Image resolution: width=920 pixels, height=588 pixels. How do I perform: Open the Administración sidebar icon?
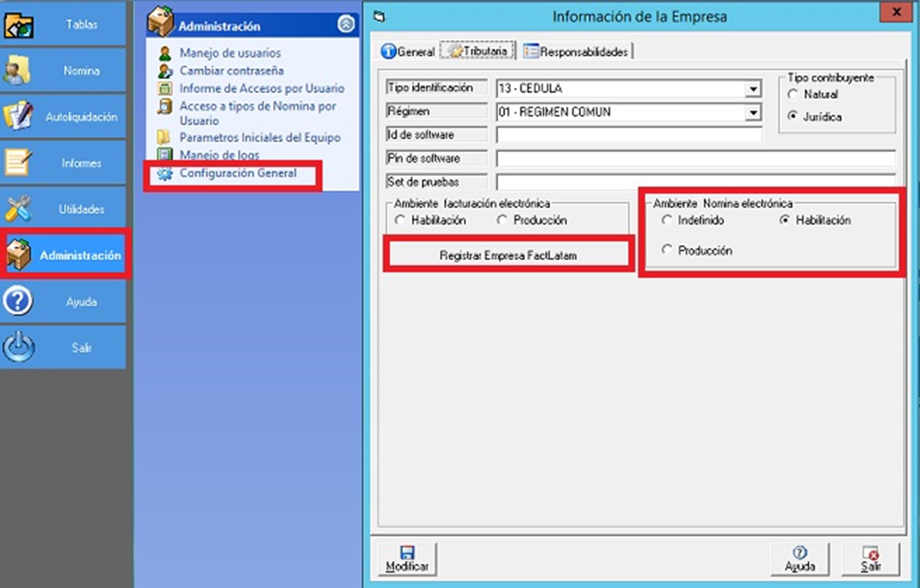click(20, 256)
